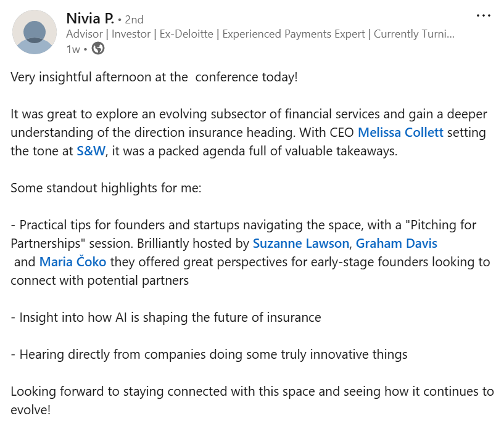The width and height of the screenshot is (504, 421).
Task: Open the Nivia P. profile name link
Action: coord(90,19)
